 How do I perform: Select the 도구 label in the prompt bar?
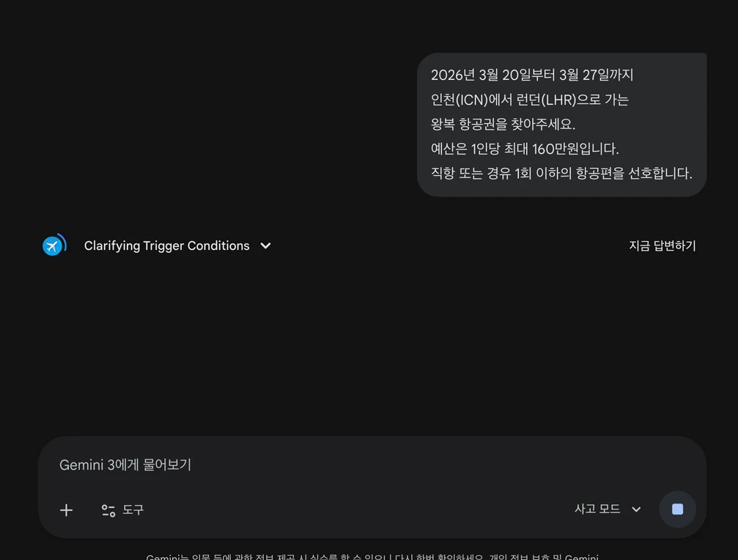(x=133, y=509)
